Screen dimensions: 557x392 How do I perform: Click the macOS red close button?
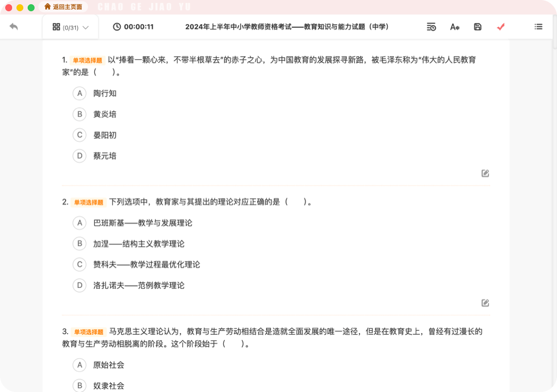click(9, 7)
